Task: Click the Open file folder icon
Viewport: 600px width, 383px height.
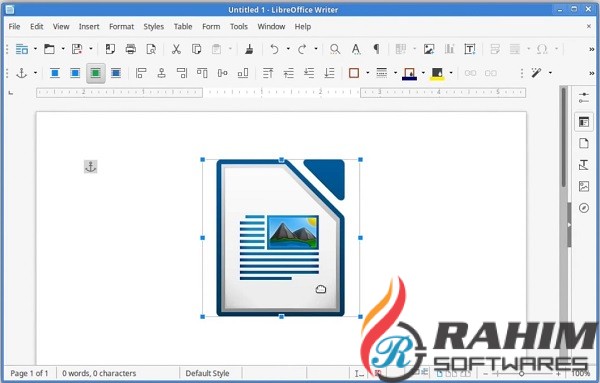Action: pyautogui.click(x=49, y=49)
